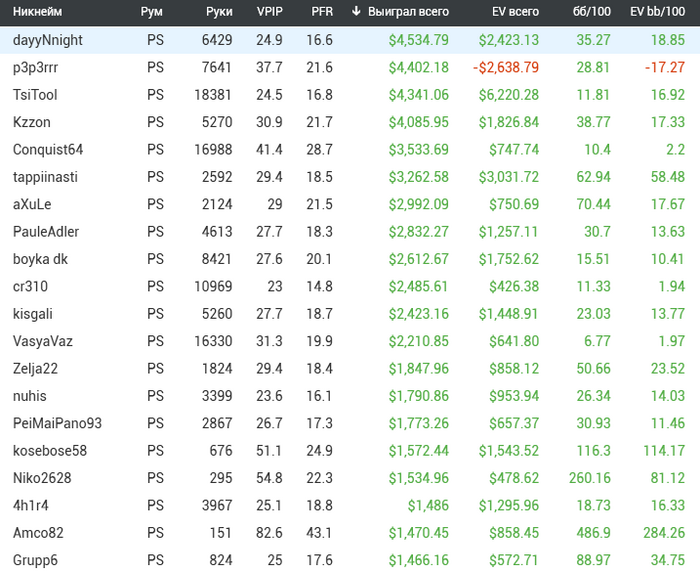Click the $1,847.96 winnings value
Image resolution: width=700 pixels, height=572 pixels.
coord(418,368)
